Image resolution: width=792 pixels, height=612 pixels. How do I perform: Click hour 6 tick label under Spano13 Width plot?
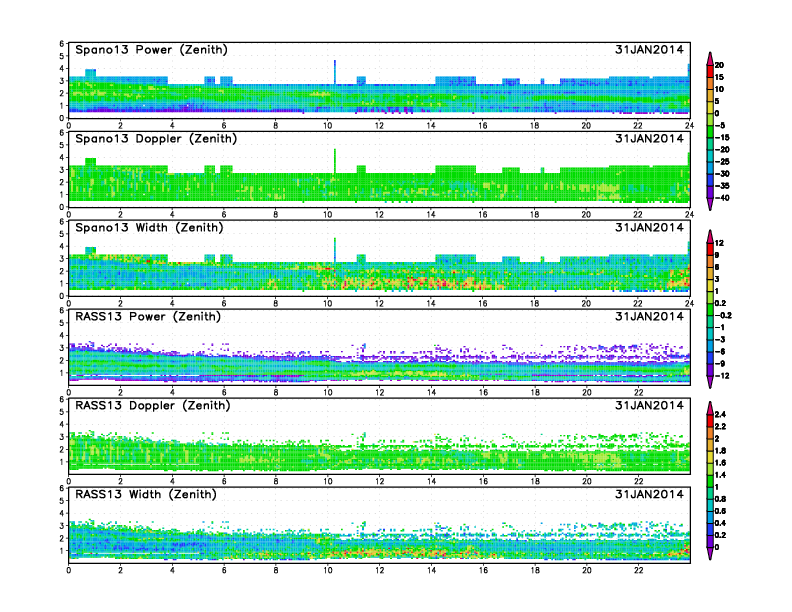(224, 303)
